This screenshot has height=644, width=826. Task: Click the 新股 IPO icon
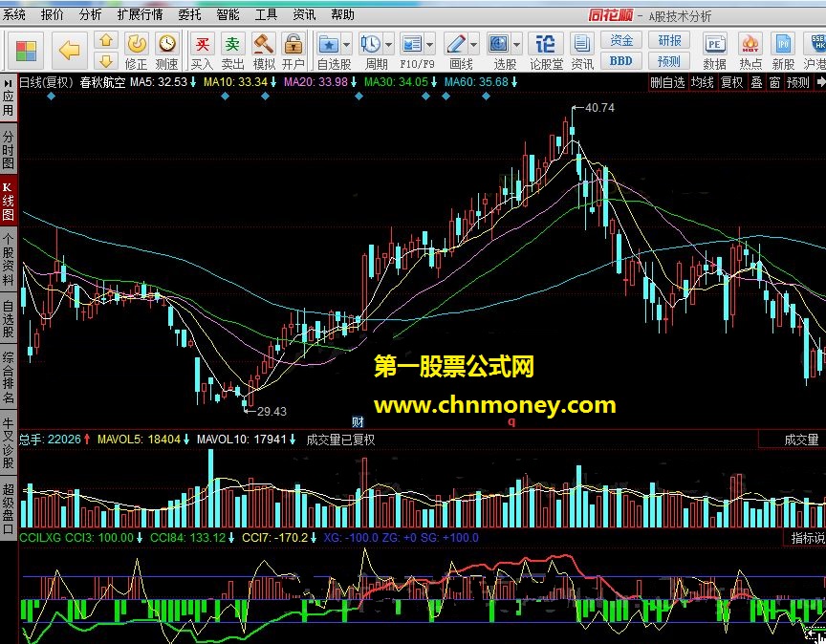(x=783, y=44)
